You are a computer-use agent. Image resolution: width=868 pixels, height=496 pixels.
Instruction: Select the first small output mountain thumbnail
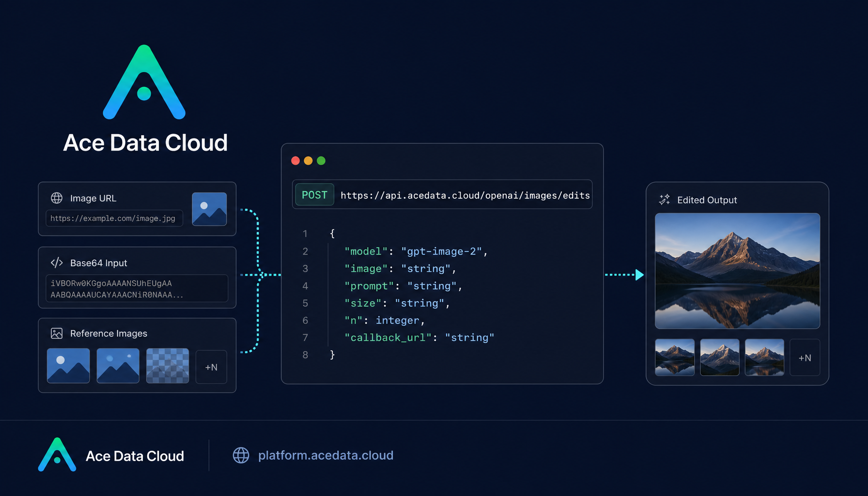click(675, 357)
